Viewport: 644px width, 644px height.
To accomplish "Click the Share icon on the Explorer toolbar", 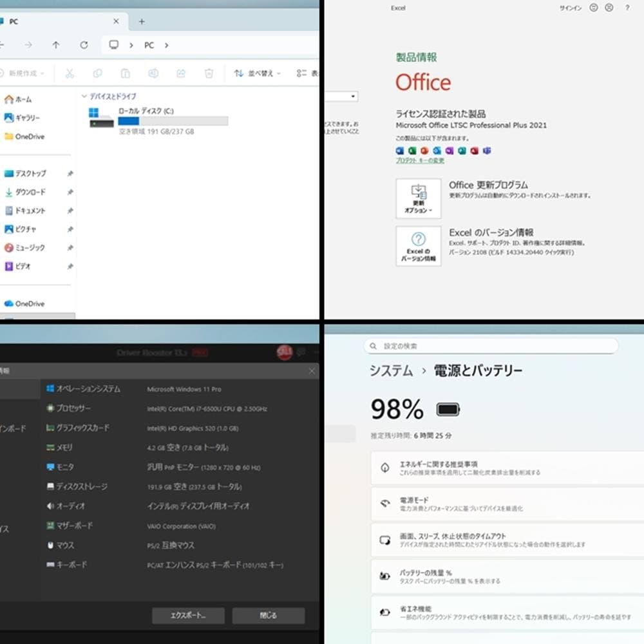I will tap(180, 73).
